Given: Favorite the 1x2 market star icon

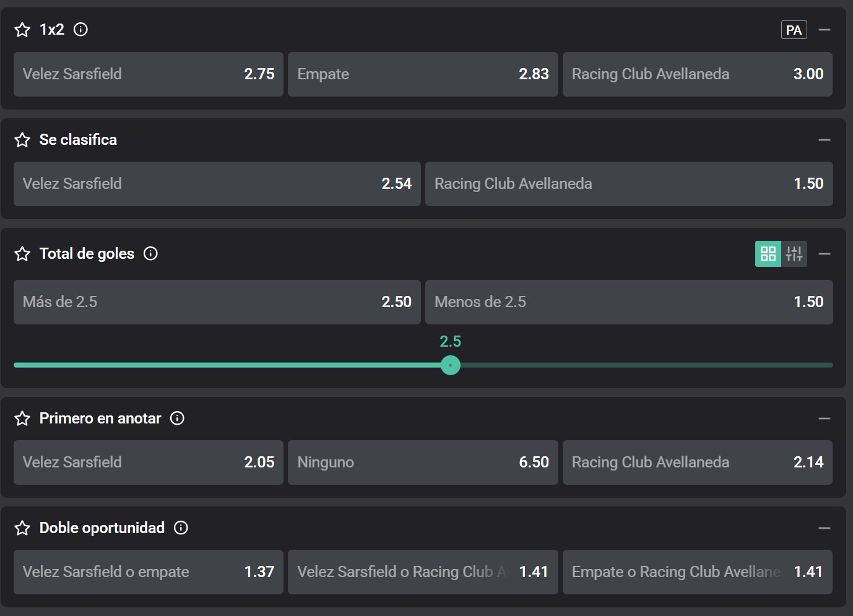Looking at the screenshot, I should (22, 30).
